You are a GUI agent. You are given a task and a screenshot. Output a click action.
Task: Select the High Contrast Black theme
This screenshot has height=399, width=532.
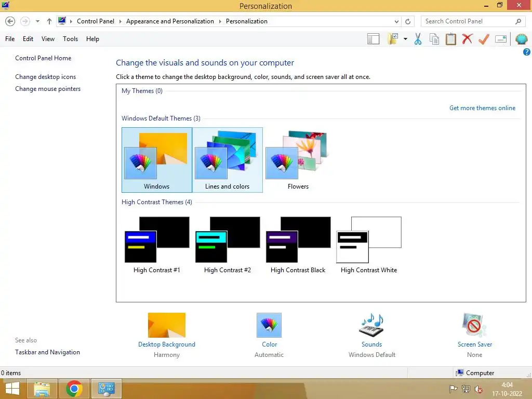coord(298,245)
